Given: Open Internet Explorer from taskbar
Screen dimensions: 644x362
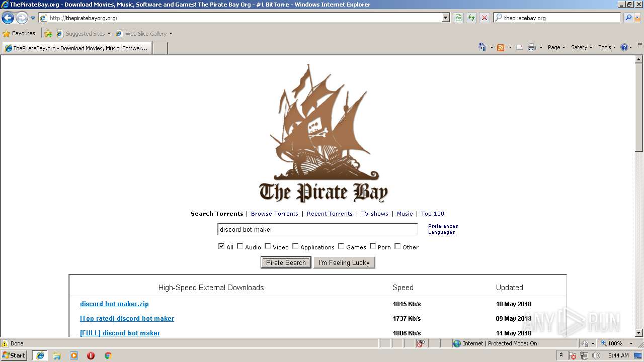Looking at the screenshot, I should 40,355.
